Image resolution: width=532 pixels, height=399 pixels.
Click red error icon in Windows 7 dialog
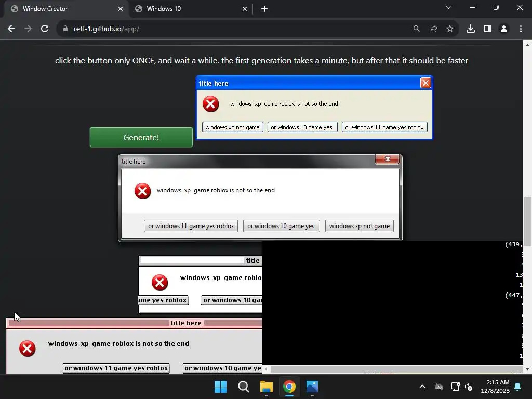pyautogui.click(x=142, y=191)
